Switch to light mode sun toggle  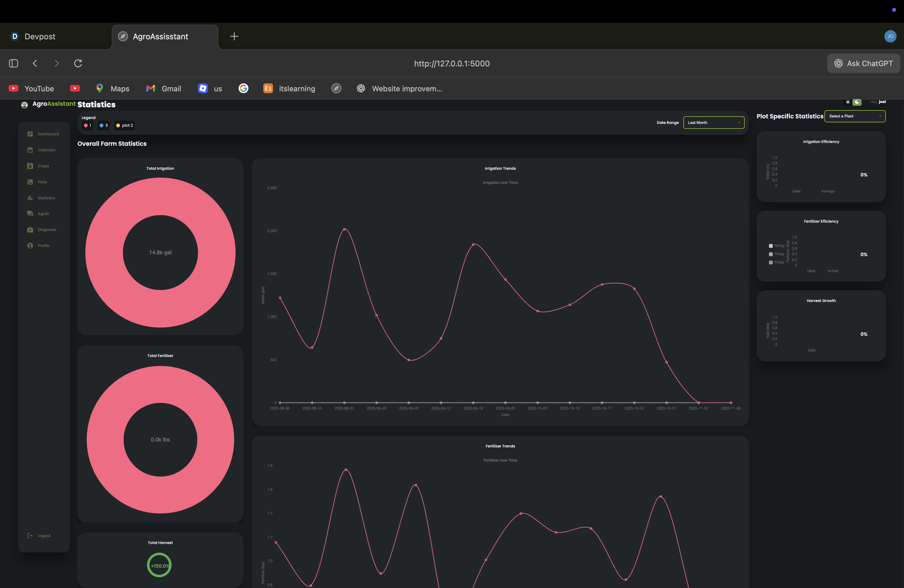[847, 102]
